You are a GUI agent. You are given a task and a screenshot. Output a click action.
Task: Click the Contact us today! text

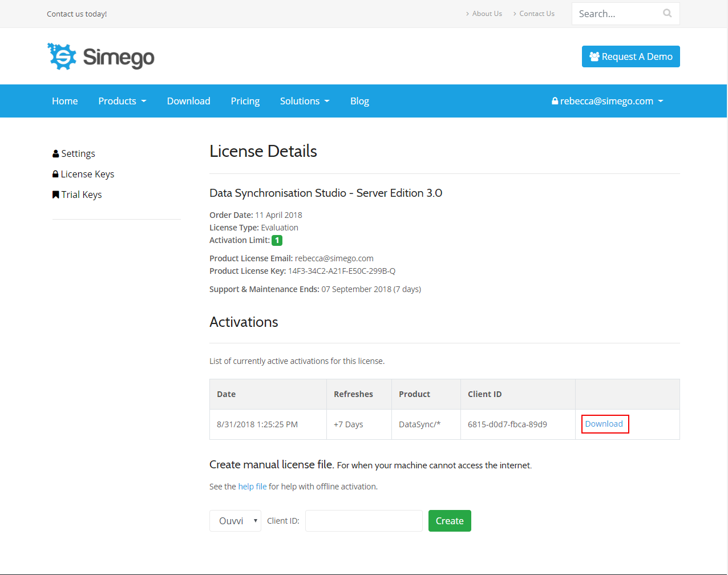pyautogui.click(x=77, y=14)
